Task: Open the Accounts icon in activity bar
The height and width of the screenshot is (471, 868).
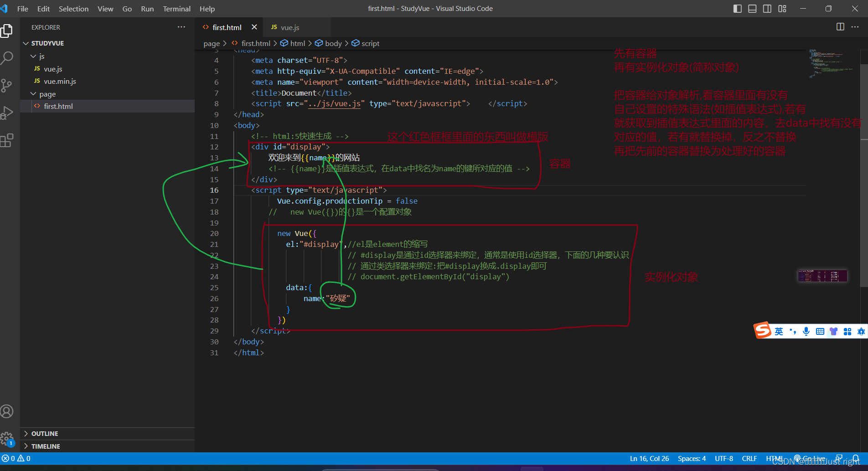Action: pyautogui.click(x=7, y=411)
